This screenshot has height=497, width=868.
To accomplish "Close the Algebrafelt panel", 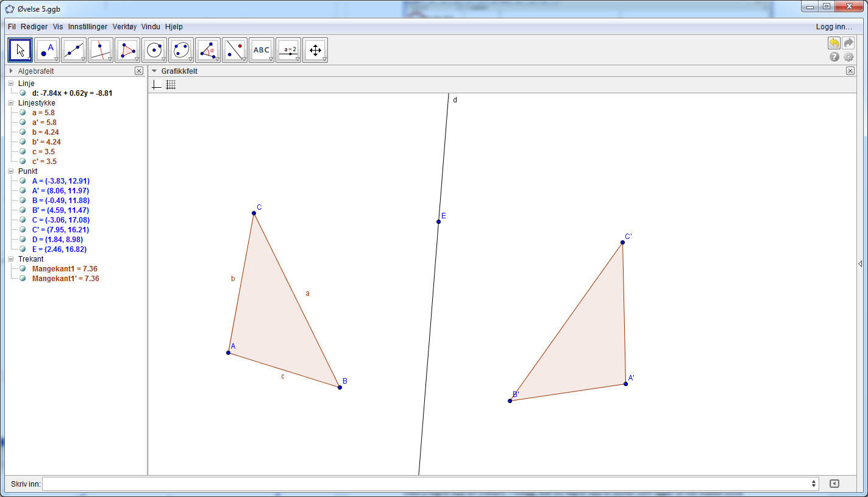I will tap(140, 71).
